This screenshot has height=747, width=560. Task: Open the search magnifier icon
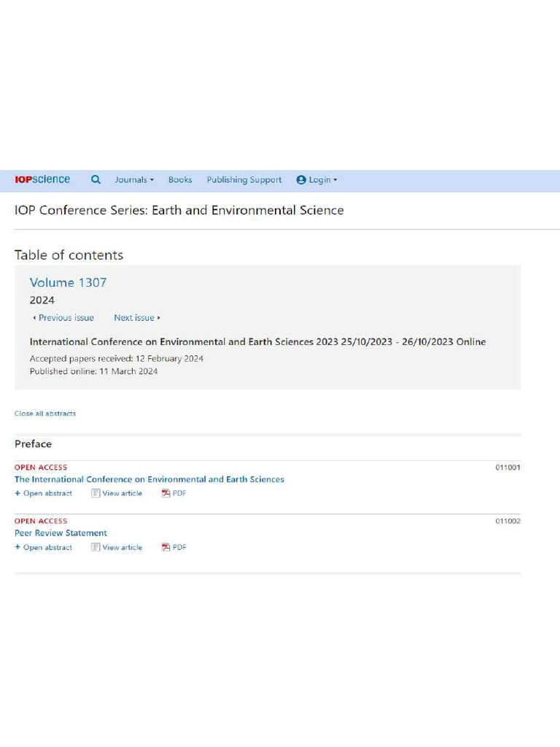[96, 179]
